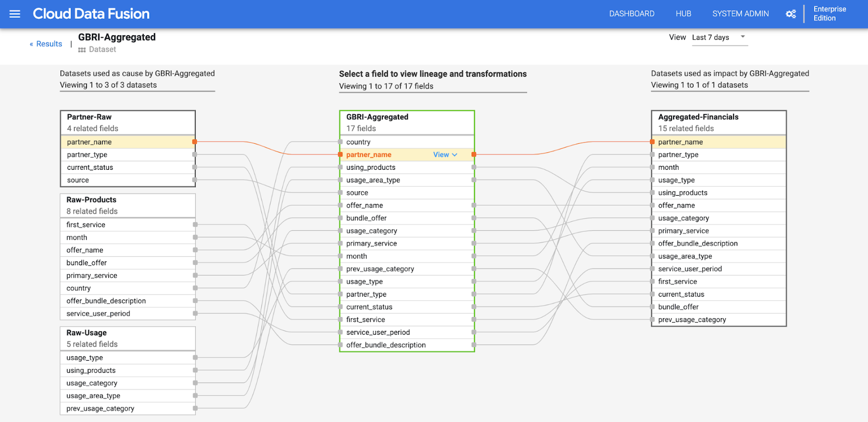
Task: Click the Dataset grid icon under GBRI-Aggregated
Action: [82, 50]
